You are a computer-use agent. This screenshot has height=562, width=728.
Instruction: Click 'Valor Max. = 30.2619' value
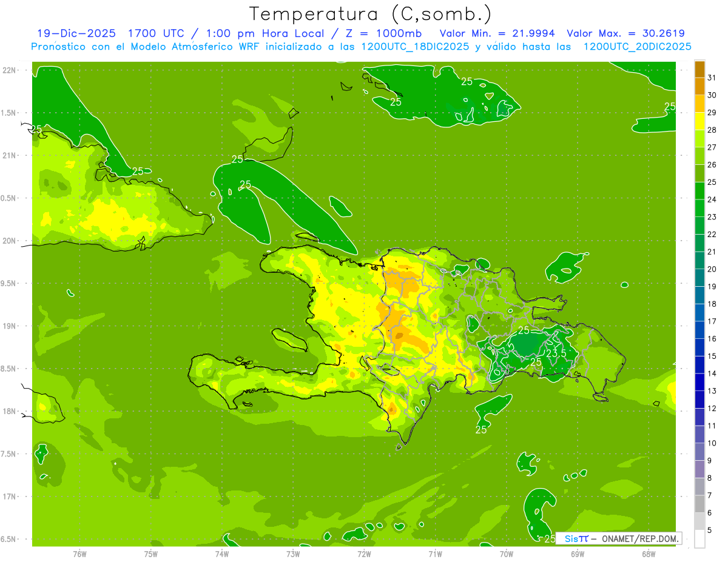click(x=625, y=33)
